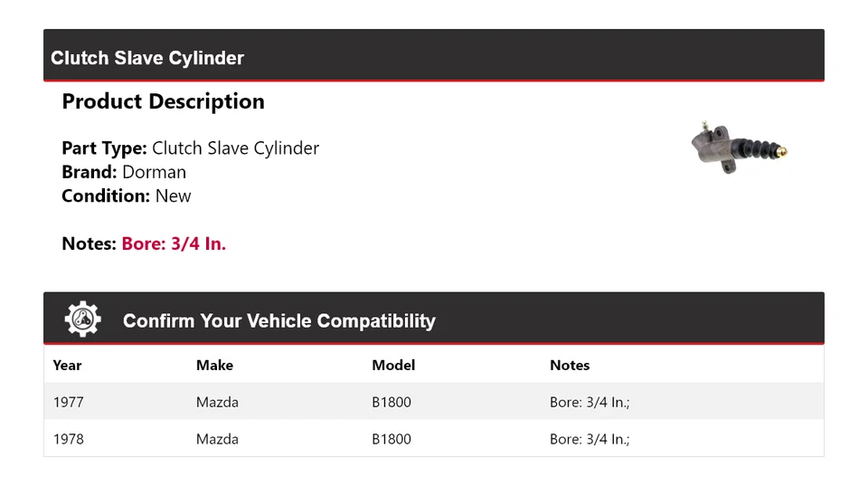Click the Model column header
The image size is (868, 486).
393,366
